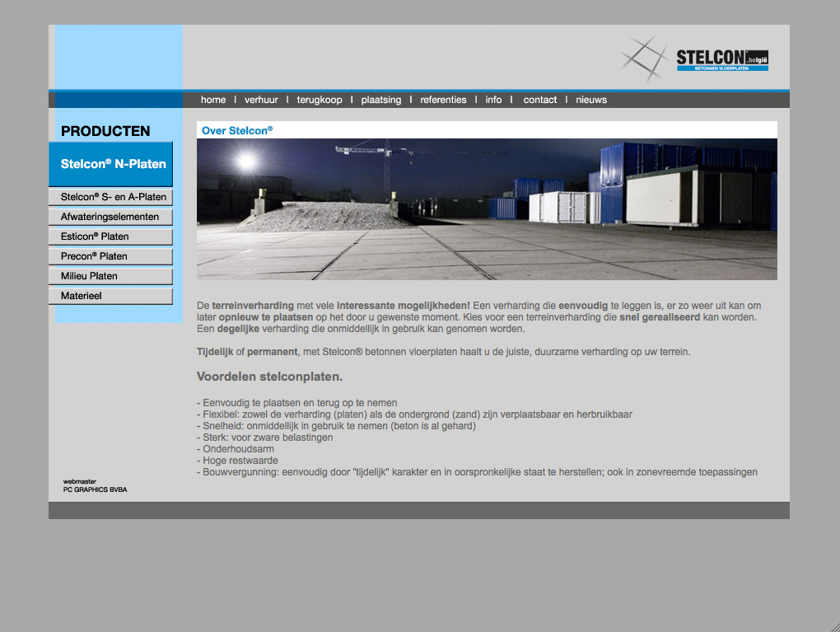Click the line starting with 'Bouwvergunning'

477,472
